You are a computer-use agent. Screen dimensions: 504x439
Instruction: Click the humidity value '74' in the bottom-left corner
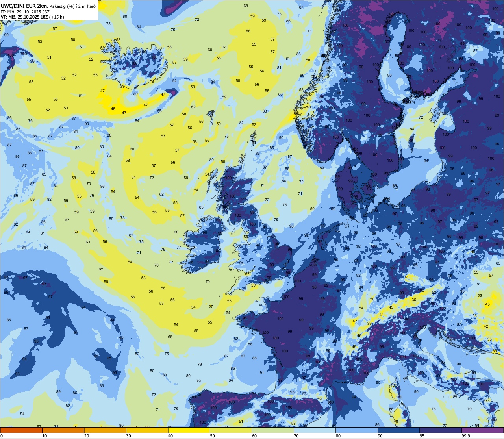coord(22,413)
